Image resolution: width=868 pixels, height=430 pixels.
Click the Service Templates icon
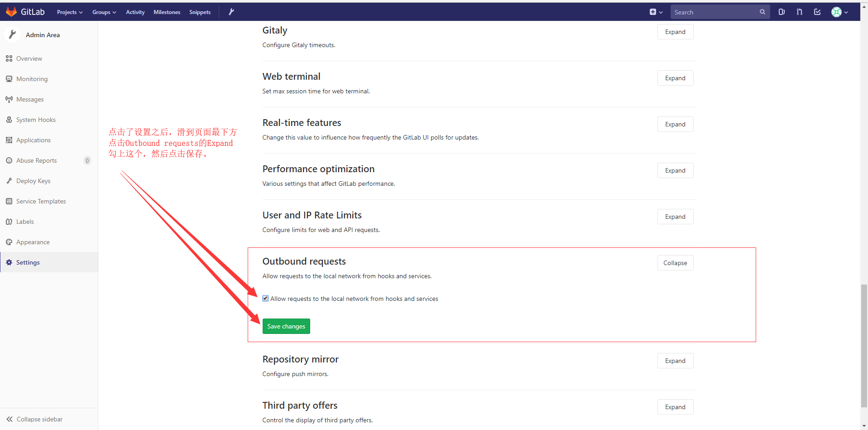pos(9,201)
